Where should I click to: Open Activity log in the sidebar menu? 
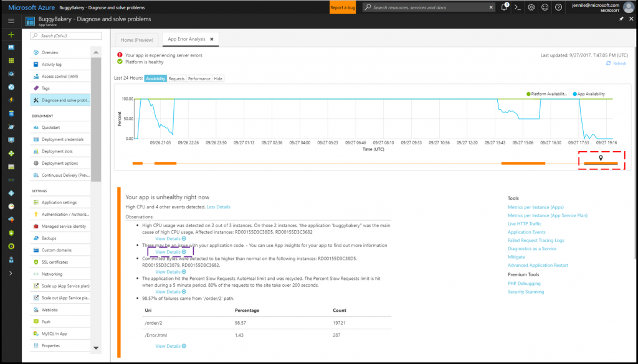(x=52, y=64)
